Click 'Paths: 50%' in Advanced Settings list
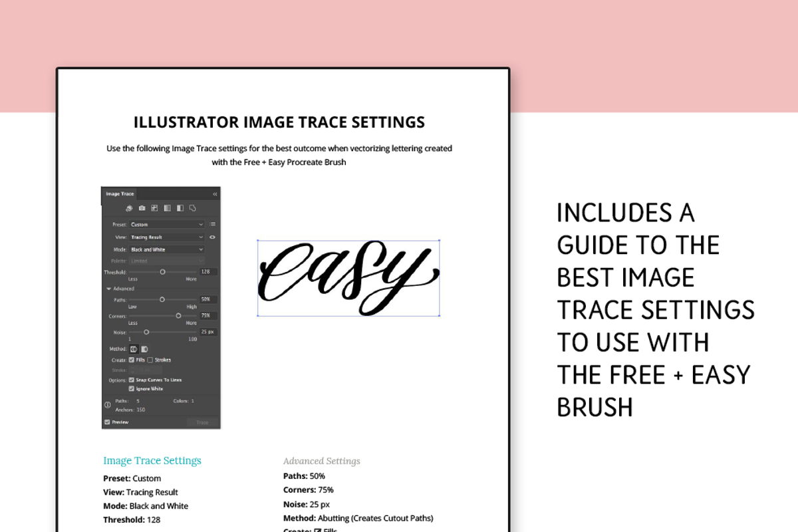 (304, 476)
